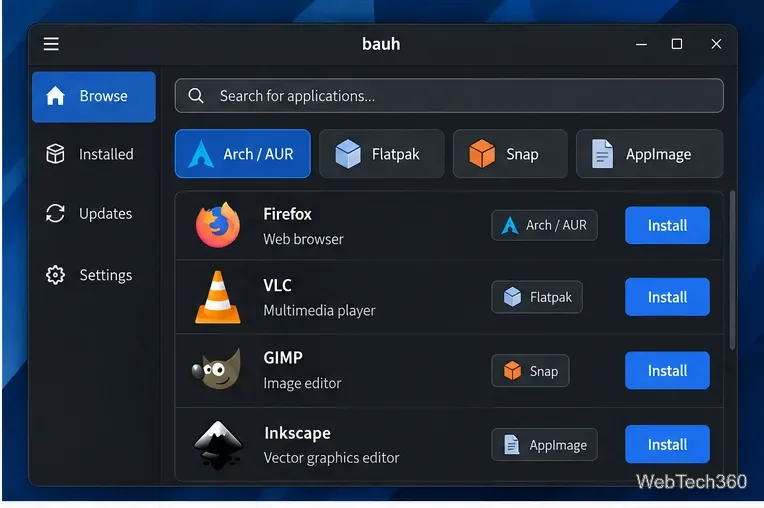Open the hamburger menu icon

(x=51, y=44)
